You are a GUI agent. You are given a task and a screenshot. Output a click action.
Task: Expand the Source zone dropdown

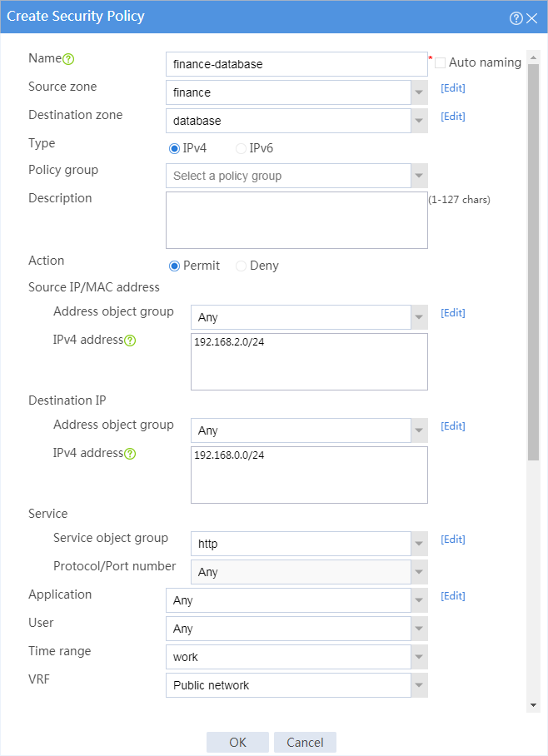tap(419, 92)
